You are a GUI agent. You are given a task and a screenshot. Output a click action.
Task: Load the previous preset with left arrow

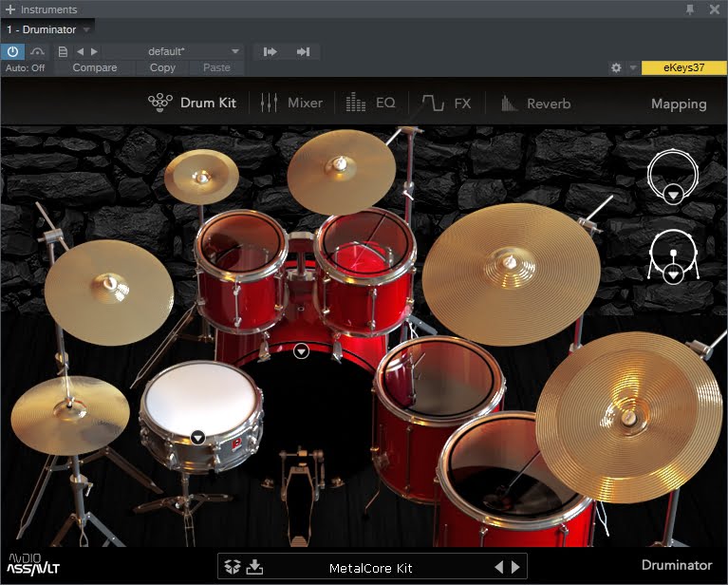[80, 51]
